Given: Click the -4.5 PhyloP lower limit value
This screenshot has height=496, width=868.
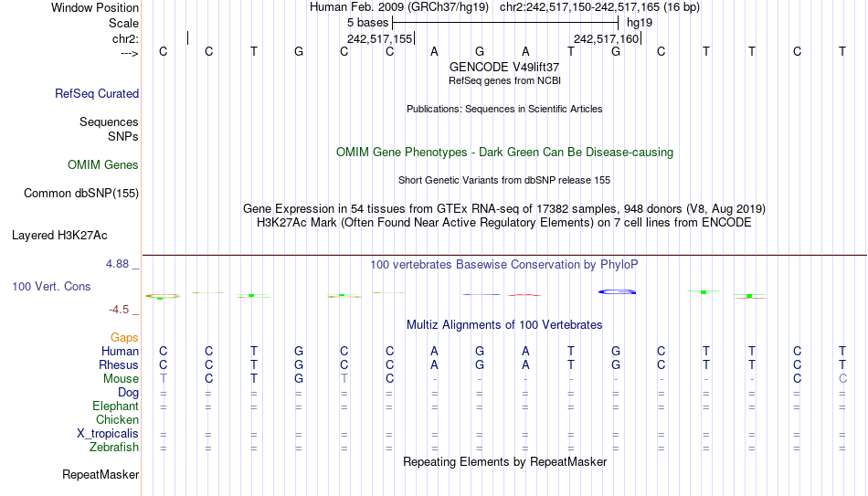Looking at the screenshot, I should click(119, 310).
